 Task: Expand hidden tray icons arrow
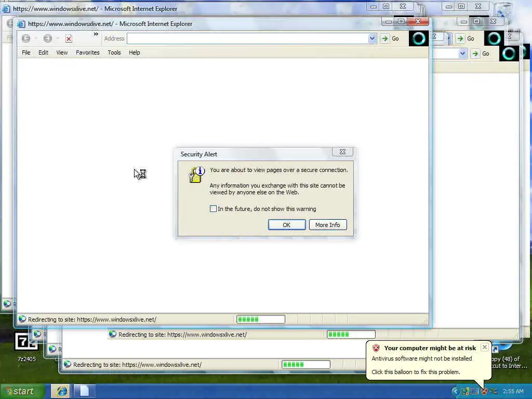[x=455, y=392]
